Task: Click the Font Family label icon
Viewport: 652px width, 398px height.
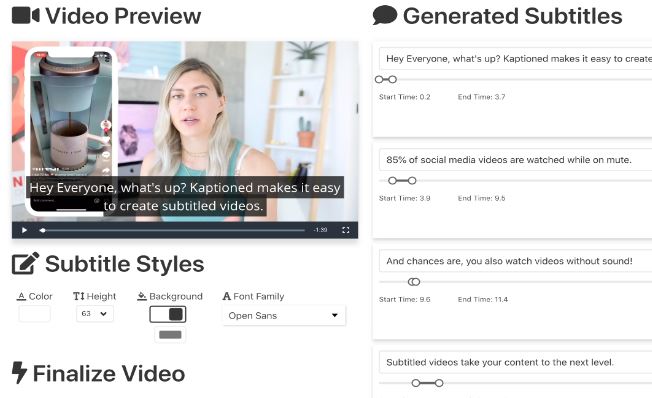Action: [227, 296]
